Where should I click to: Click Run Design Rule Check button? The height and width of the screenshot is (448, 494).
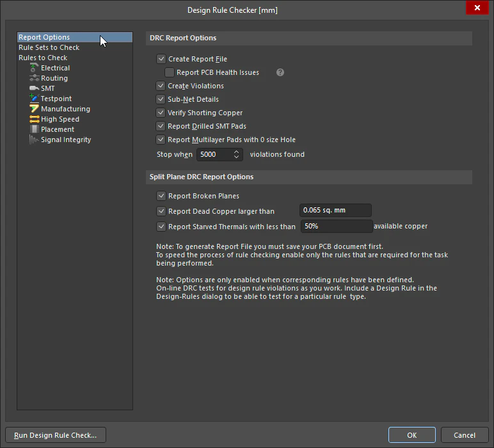tap(56, 435)
